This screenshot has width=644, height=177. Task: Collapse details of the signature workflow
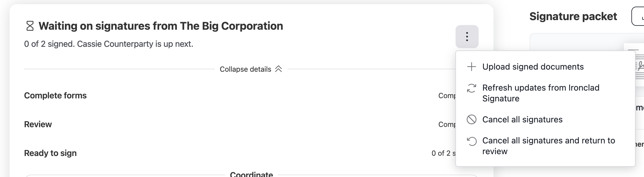click(251, 69)
